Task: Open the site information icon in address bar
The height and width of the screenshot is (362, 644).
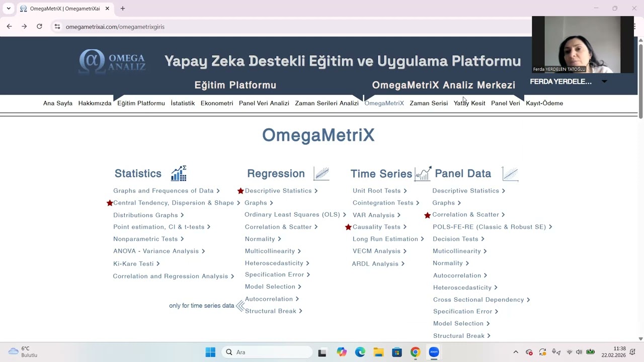Action: (x=57, y=27)
